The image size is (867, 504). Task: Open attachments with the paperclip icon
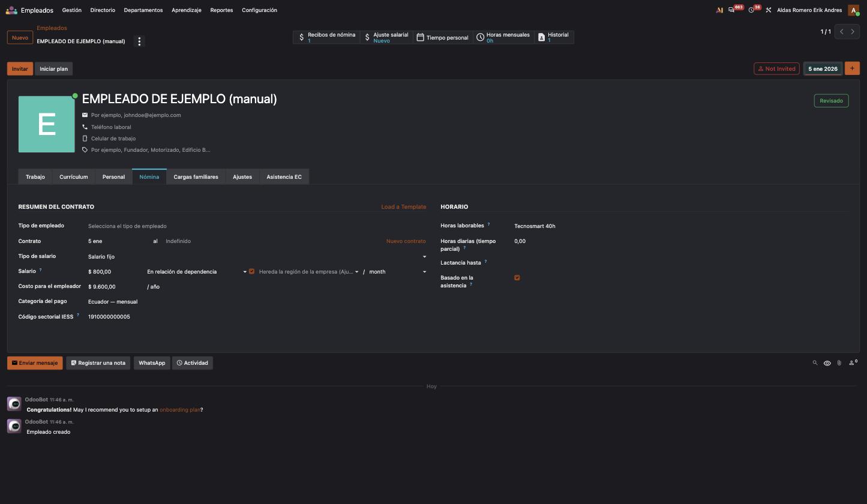pyautogui.click(x=839, y=363)
